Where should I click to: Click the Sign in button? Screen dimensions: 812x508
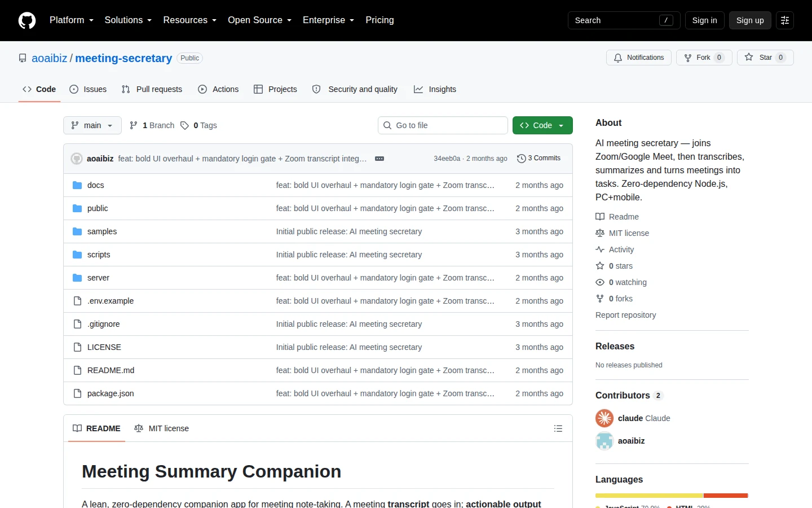pyautogui.click(x=705, y=20)
